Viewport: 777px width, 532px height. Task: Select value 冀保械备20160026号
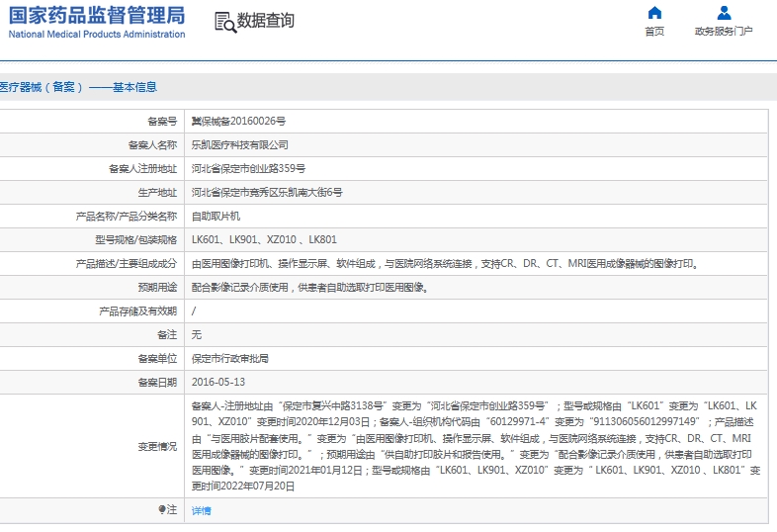pos(238,121)
